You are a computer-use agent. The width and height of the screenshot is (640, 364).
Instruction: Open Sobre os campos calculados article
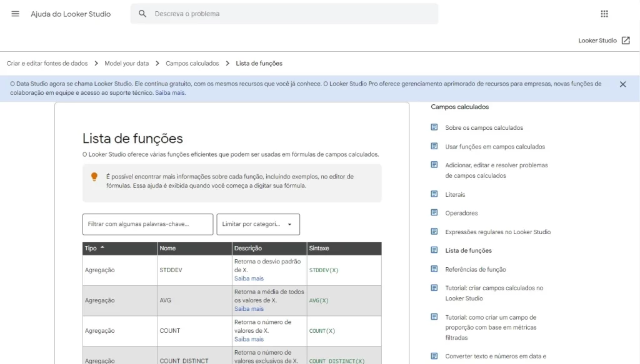[484, 127]
